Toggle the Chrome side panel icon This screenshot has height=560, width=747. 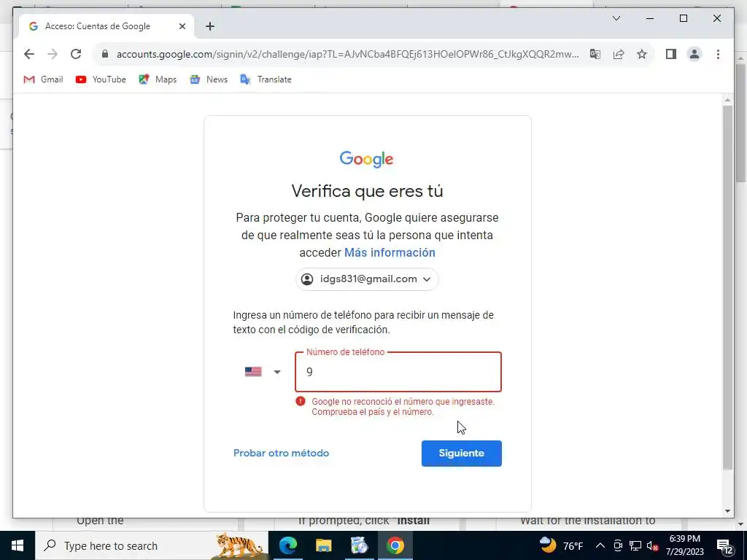671,54
